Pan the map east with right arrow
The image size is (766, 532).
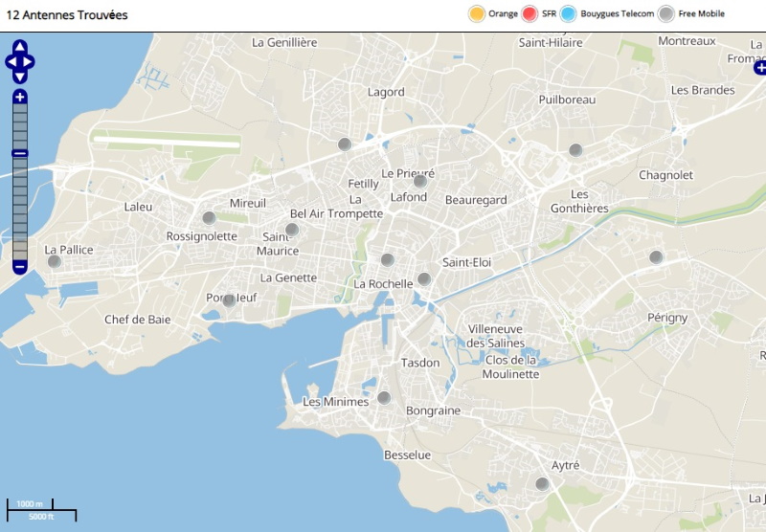(31, 62)
